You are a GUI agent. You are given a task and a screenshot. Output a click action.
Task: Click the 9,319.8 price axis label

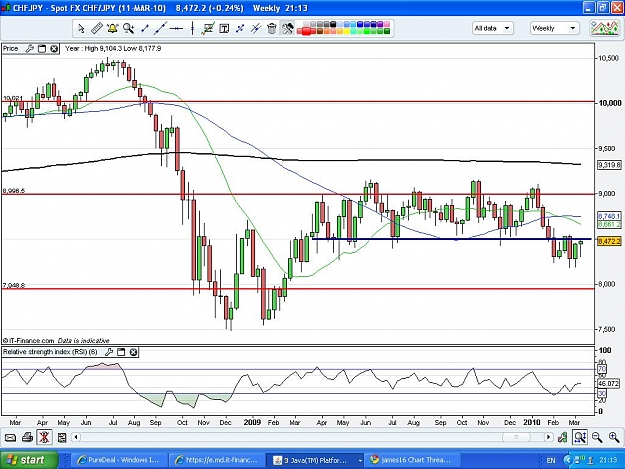coord(609,165)
